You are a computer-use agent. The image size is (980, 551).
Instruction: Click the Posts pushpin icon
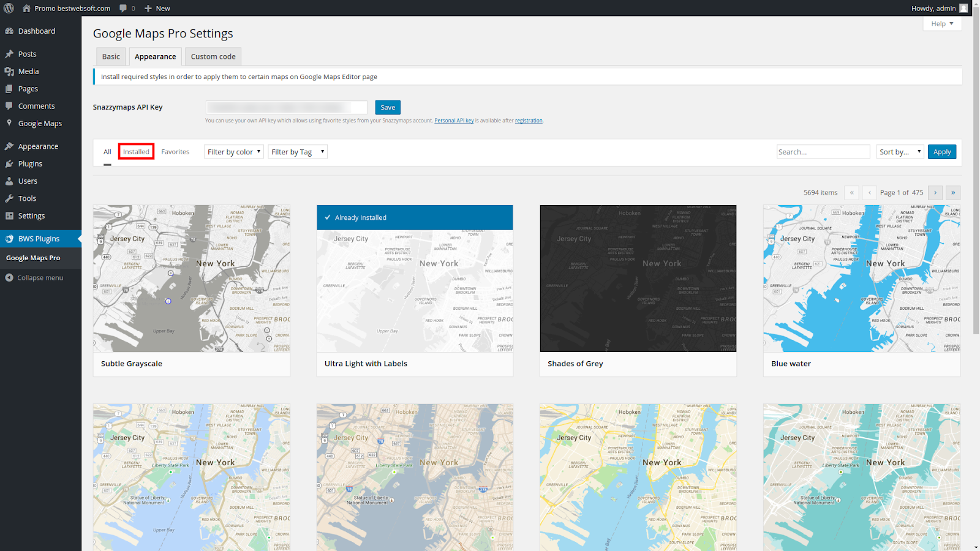tap(9, 54)
